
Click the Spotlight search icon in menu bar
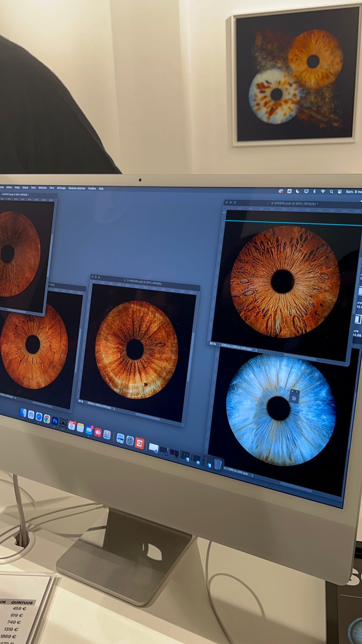tap(331, 192)
